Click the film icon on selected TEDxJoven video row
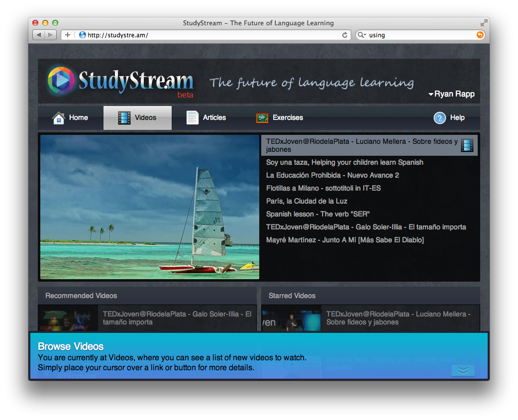The height and width of the screenshot is (420, 518). click(467, 145)
